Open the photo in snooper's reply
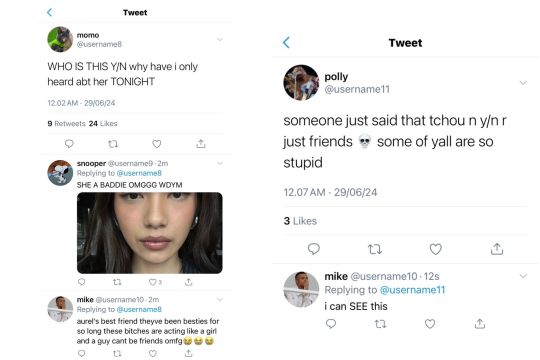The image size is (540, 360). [x=150, y=233]
